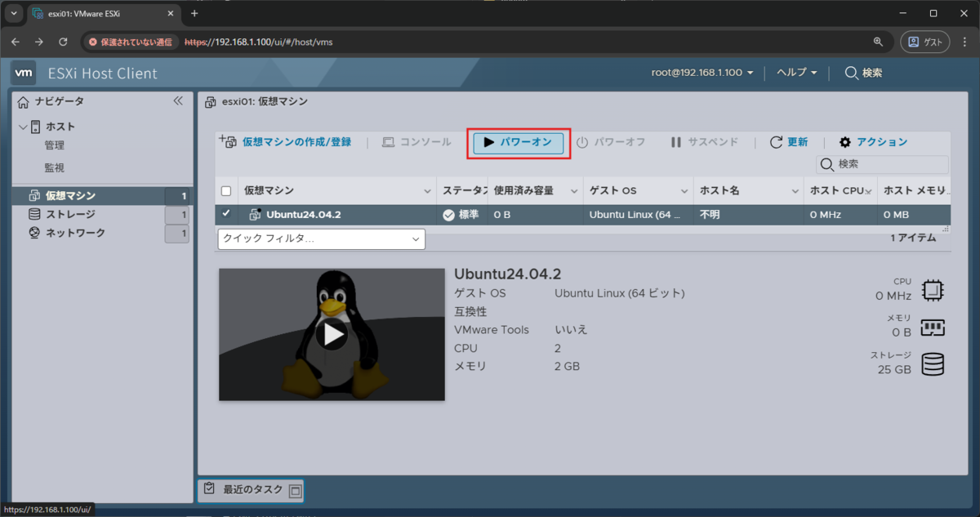Viewport: 980px width, 517px height.
Task: Click the Ubuntu24.04.2 VM name in table
Action: click(303, 215)
